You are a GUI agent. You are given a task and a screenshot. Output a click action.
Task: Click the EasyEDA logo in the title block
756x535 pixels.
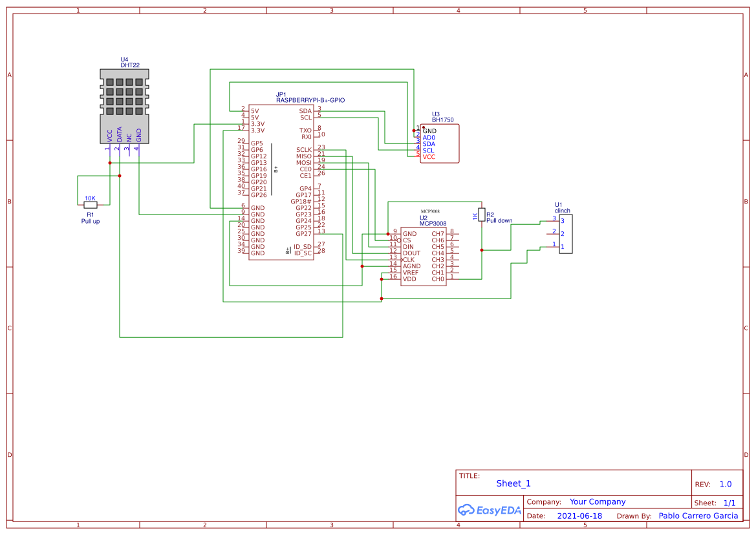(x=489, y=510)
